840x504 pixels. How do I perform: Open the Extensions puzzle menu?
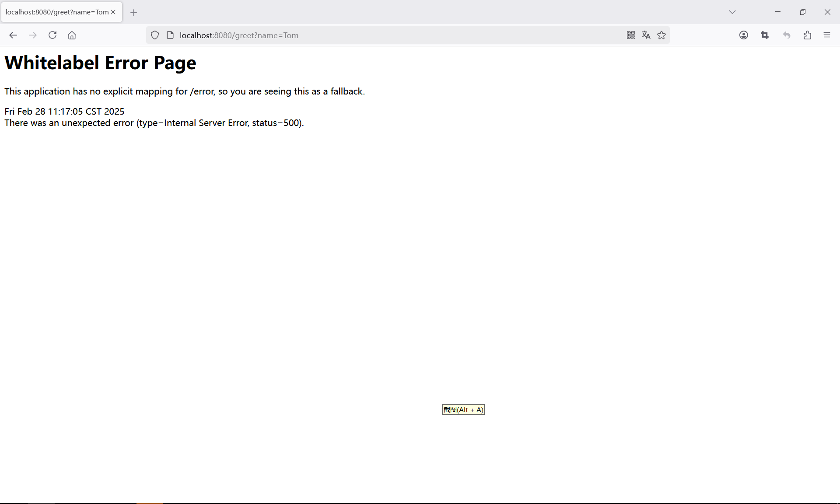tap(807, 35)
